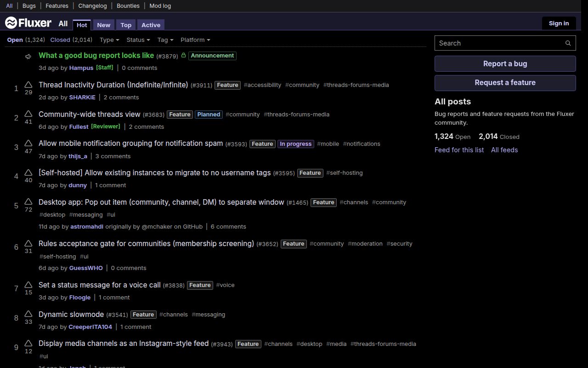The width and height of the screenshot is (588, 368).
Task: Click the Fluxer logo
Action: 28,23
